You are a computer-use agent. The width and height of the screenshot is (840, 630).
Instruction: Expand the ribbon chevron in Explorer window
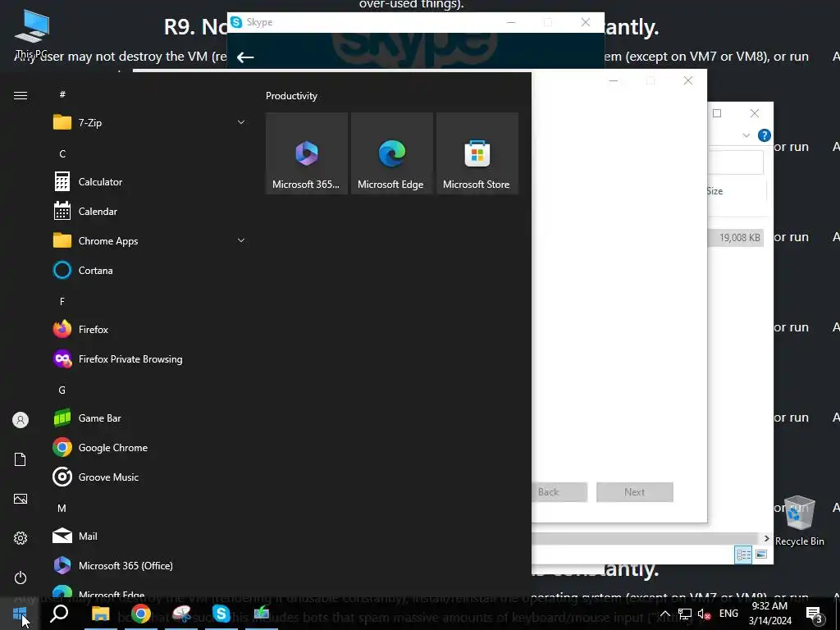tap(746, 135)
